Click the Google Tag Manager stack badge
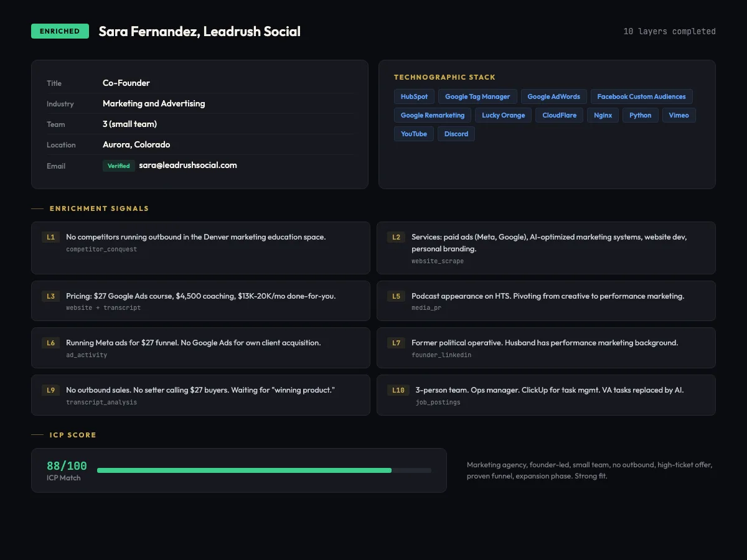 click(x=477, y=96)
